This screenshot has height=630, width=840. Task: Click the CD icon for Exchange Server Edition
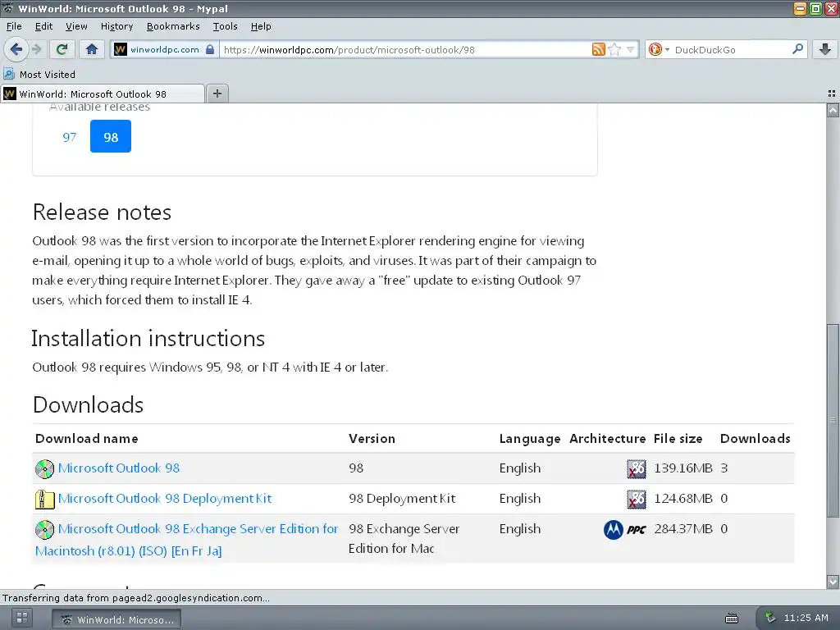(44, 530)
